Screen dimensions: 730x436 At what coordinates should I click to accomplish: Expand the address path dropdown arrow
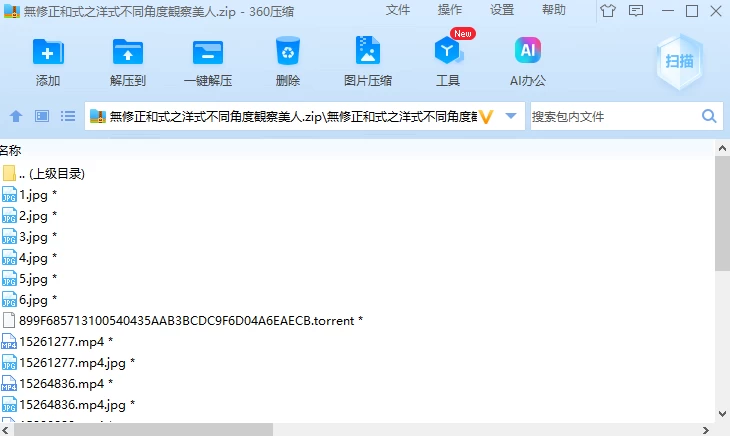click(511, 116)
